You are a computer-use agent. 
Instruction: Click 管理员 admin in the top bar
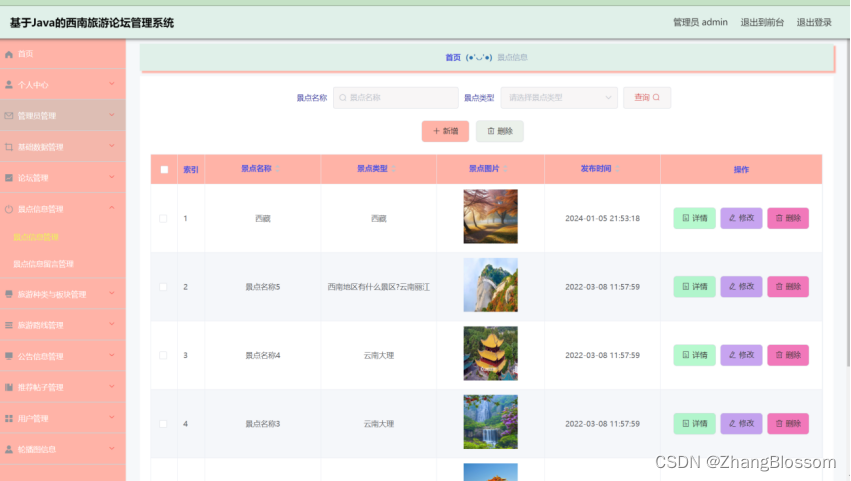pos(700,22)
